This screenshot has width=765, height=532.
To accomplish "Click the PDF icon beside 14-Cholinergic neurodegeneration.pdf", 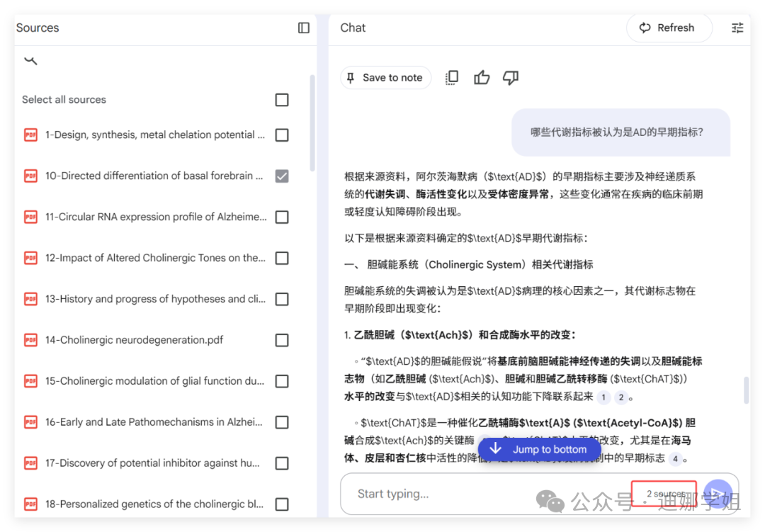I will pos(30,339).
